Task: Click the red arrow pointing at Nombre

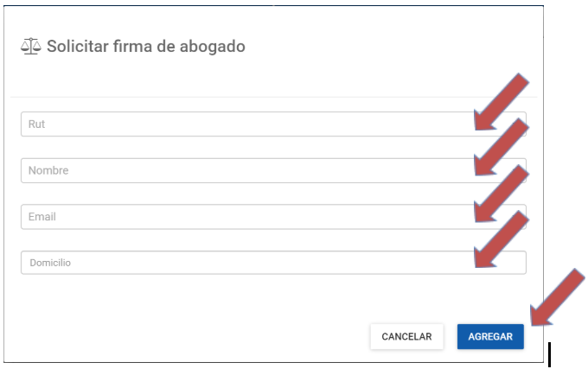Action: [502, 149]
